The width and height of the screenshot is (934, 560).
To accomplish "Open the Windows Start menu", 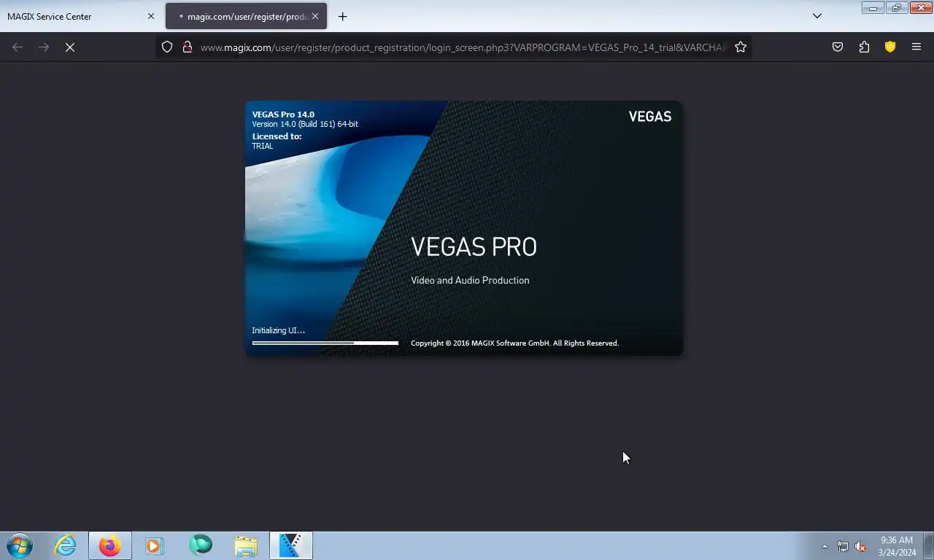I will (x=19, y=545).
